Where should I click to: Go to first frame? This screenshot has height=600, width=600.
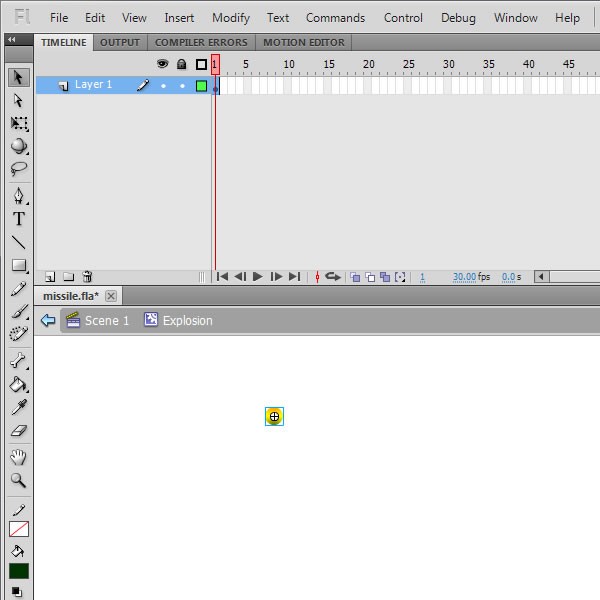pyautogui.click(x=222, y=276)
